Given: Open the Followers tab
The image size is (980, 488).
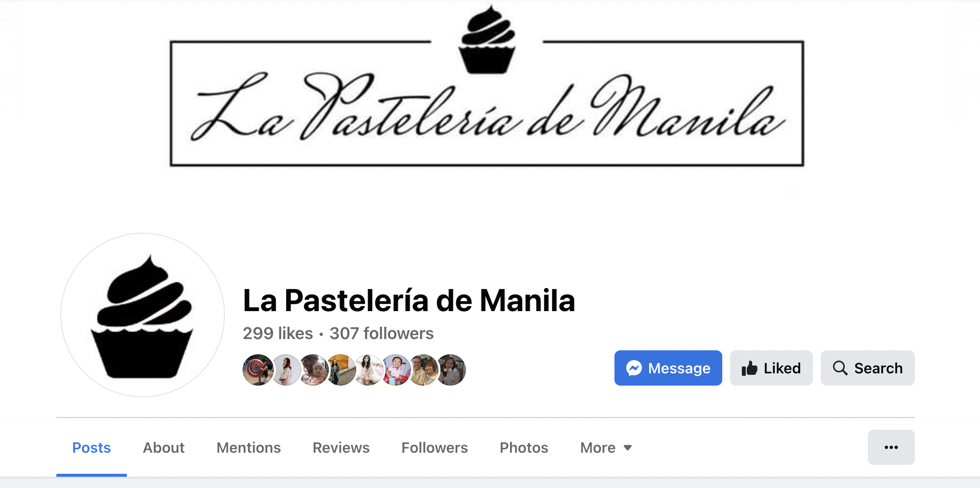Looking at the screenshot, I should pos(435,448).
